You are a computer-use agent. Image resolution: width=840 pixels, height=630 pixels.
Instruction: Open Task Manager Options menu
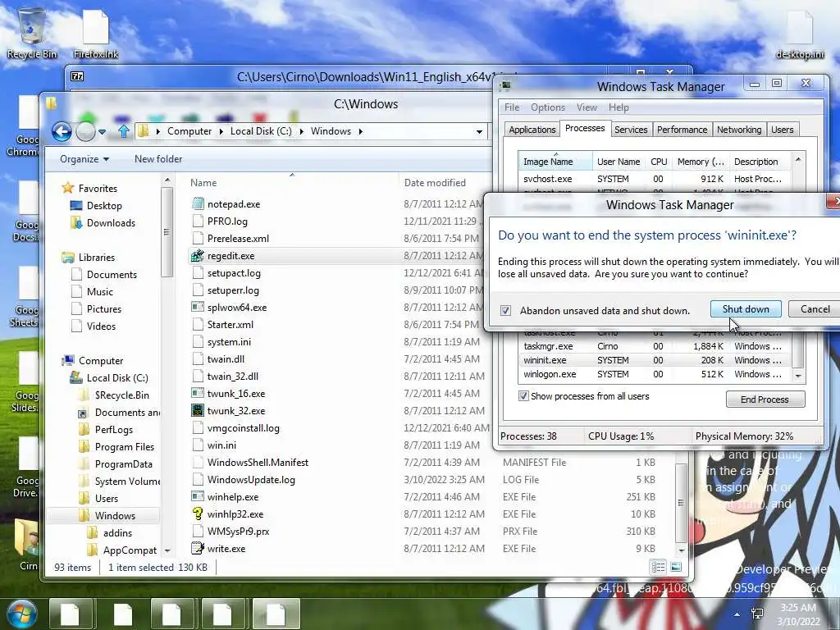coord(547,107)
